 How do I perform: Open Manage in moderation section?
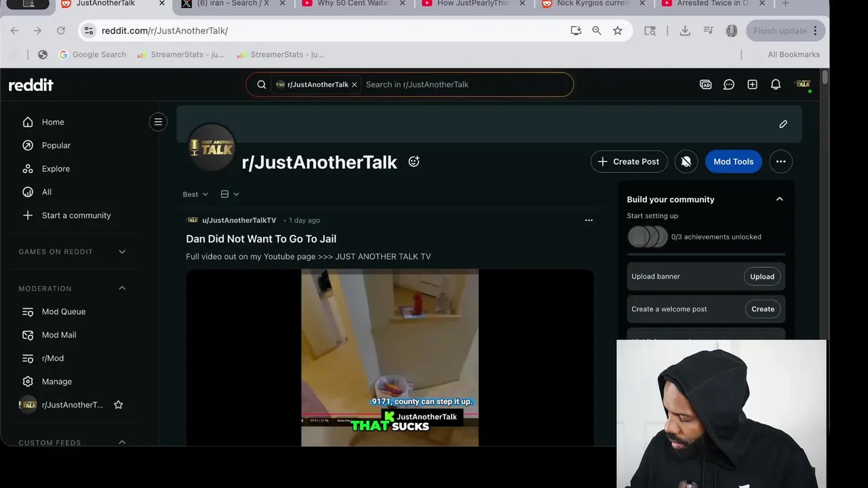point(57,382)
